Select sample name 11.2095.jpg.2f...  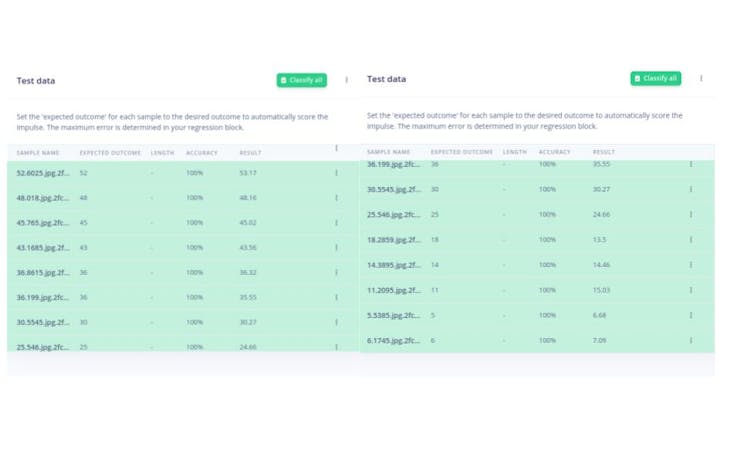394,290
